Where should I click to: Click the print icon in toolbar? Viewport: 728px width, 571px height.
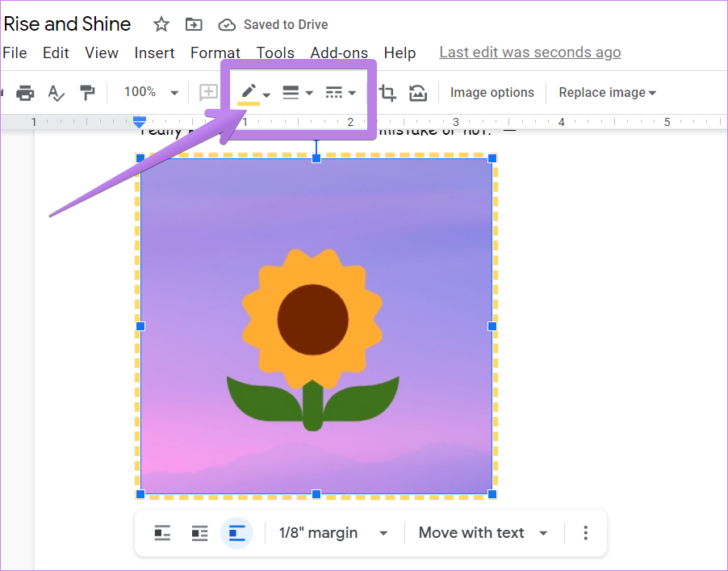pos(25,93)
